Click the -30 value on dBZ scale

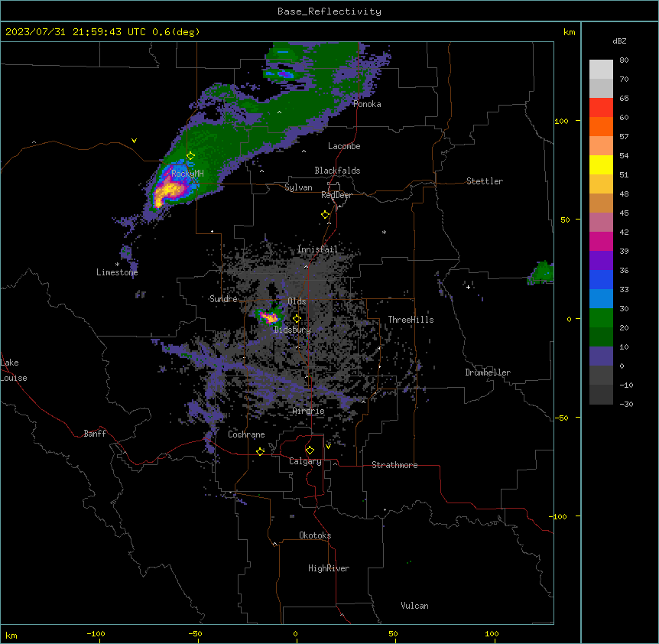pos(626,404)
